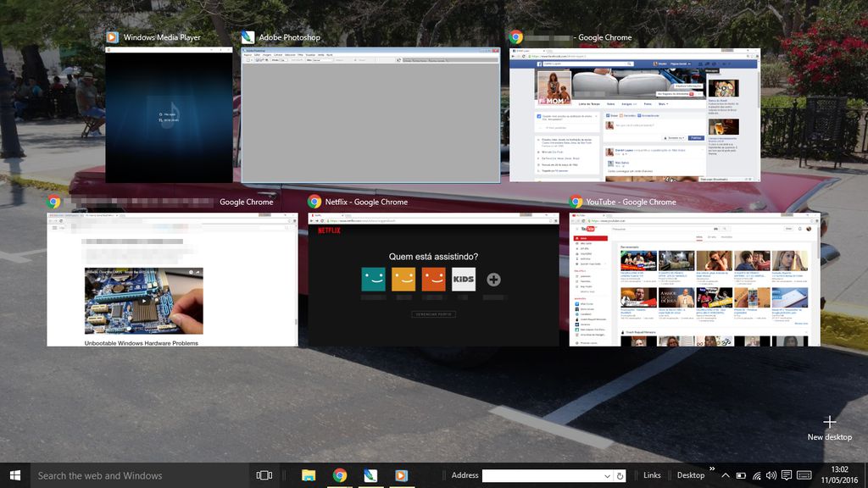This screenshot has width=868, height=488.
Task: Select the yellow Netflix profile avatar
Action: (403, 280)
